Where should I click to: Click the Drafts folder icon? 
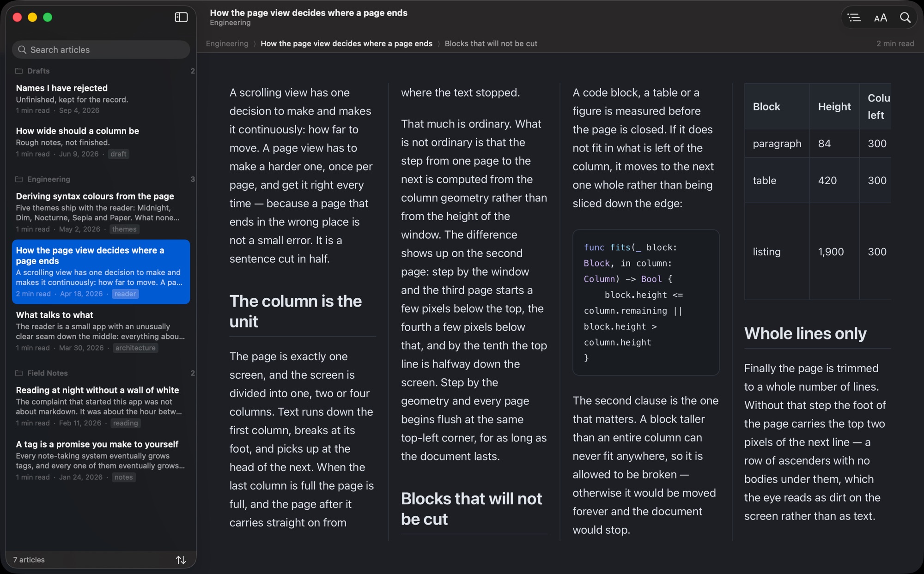click(19, 71)
